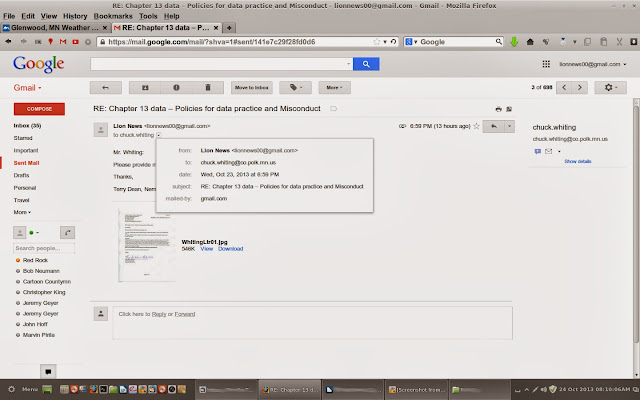The image size is (640, 400).
Task: Show the newer conversation arrow
Action: click(x=564, y=87)
